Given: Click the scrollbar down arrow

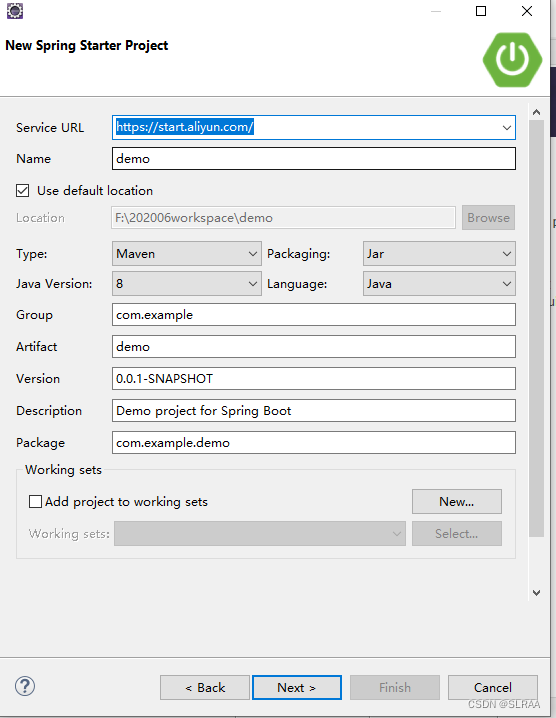Looking at the screenshot, I should tap(536, 593).
